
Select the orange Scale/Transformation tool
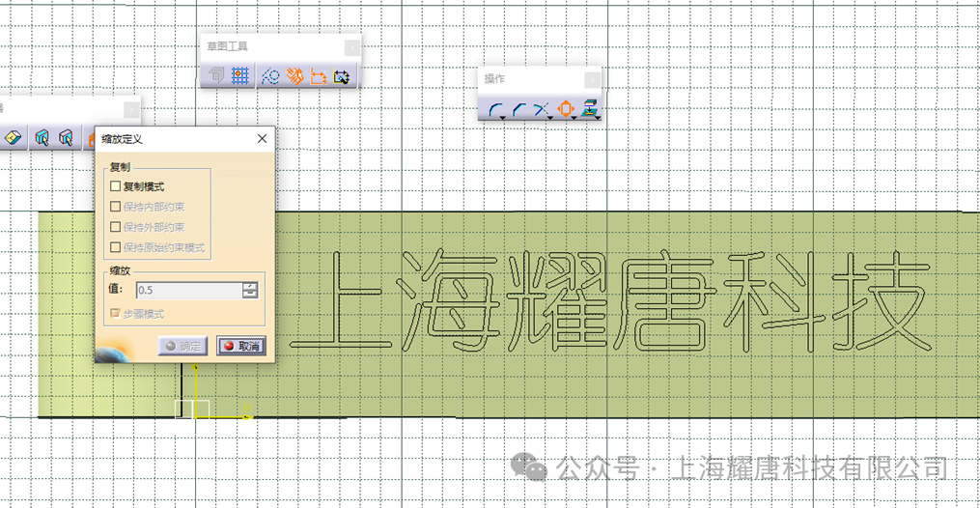(x=566, y=109)
